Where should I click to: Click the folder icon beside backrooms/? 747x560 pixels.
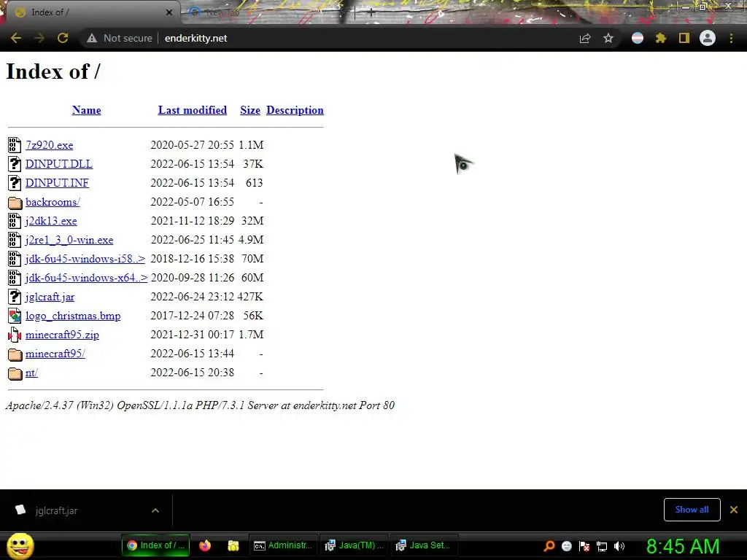pyautogui.click(x=15, y=203)
